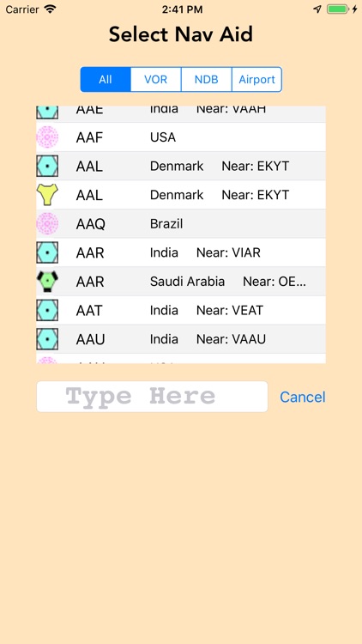Image resolution: width=362 pixels, height=644 pixels.
Task: Tap the green VORTAC icon beside AAR Saudi Arabia
Action: click(x=47, y=282)
